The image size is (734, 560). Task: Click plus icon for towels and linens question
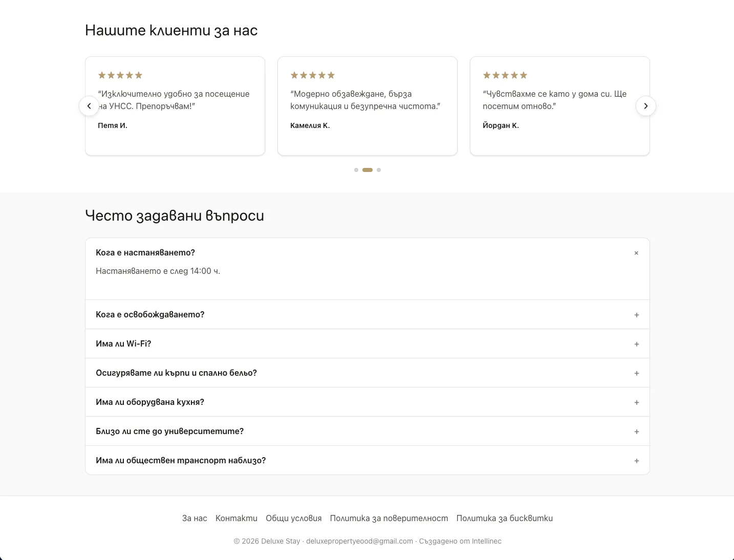[x=637, y=373]
